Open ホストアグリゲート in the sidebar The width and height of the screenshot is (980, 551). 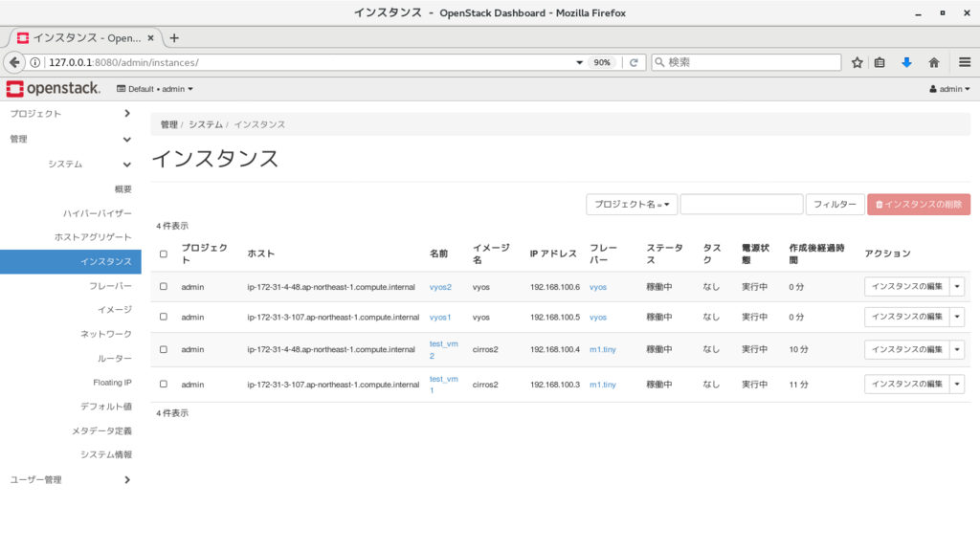click(x=93, y=237)
